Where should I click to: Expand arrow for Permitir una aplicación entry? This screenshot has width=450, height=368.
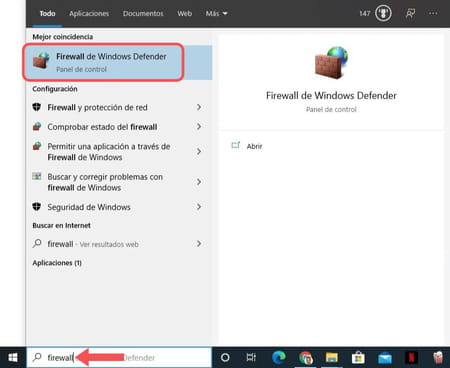(199, 152)
